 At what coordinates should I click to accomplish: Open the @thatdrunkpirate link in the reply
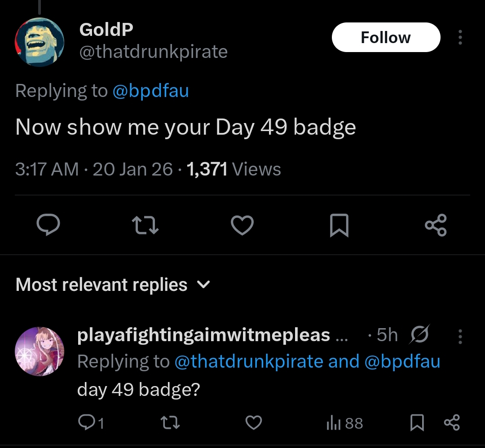pos(249,361)
